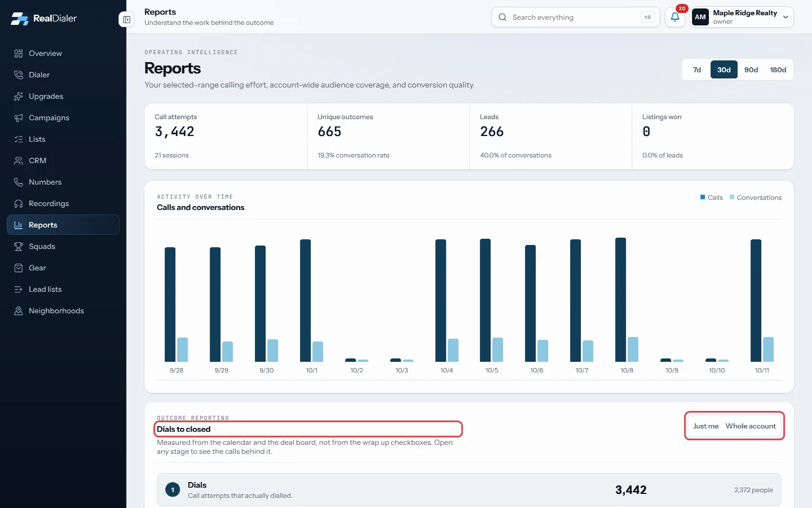
Task: Click the search magnifier icon
Action: pos(502,17)
